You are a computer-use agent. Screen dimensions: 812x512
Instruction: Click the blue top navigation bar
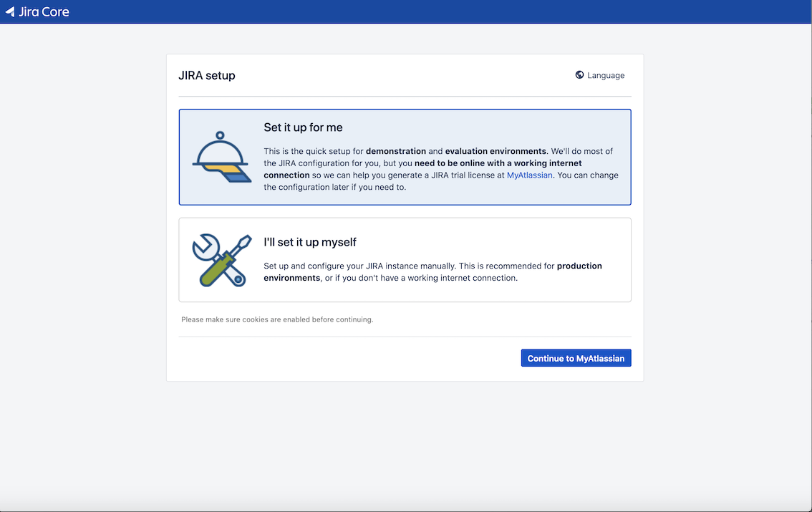(x=430, y=11)
